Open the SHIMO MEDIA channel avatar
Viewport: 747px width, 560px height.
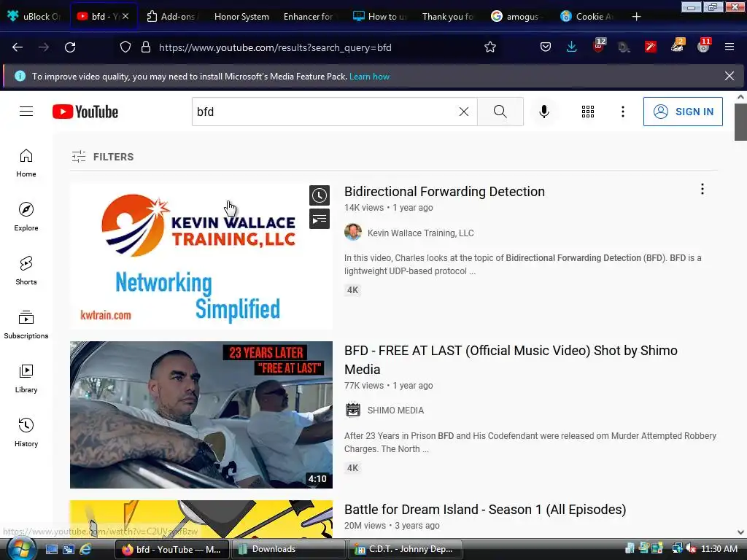tap(353, 410)
